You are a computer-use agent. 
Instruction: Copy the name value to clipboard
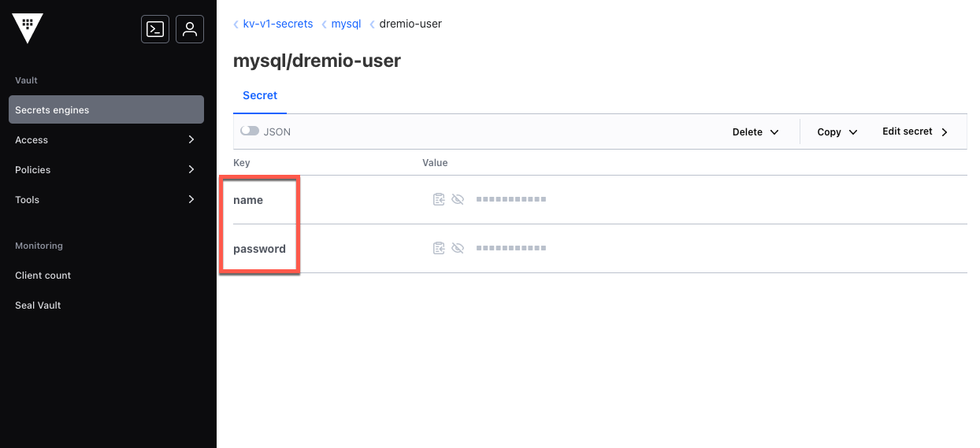(x=439, y=200)
